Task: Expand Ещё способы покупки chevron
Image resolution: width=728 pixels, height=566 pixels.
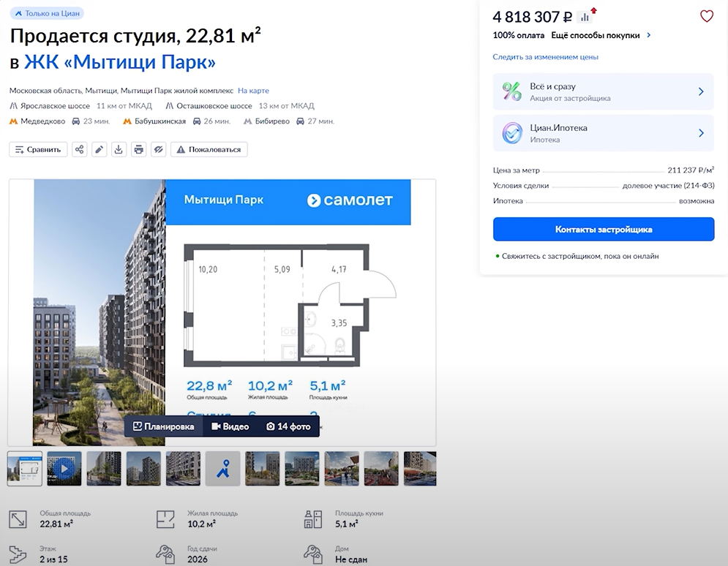Action: pos(649,35)
